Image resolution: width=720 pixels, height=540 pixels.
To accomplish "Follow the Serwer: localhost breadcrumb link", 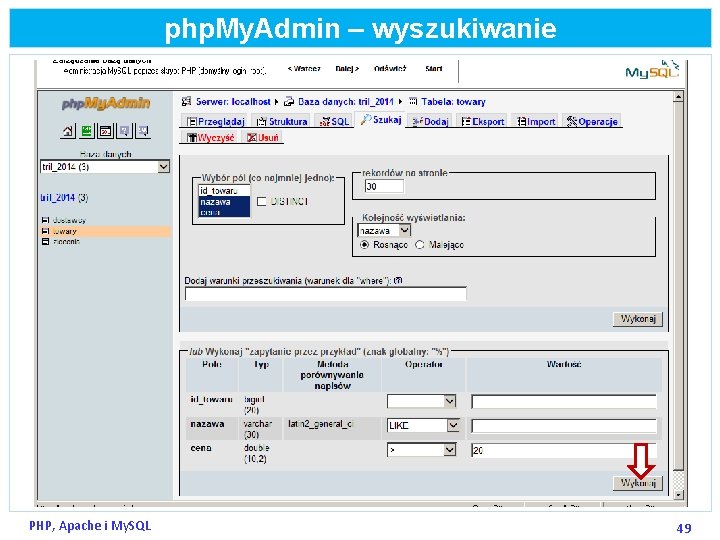I will pyautogui.click(x=233, y=101).
